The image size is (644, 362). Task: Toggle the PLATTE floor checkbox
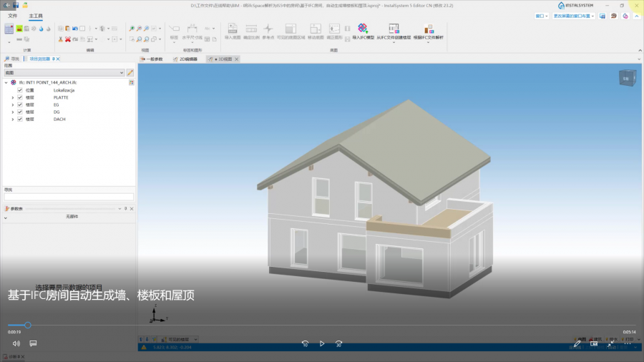(x=20, y=97)
